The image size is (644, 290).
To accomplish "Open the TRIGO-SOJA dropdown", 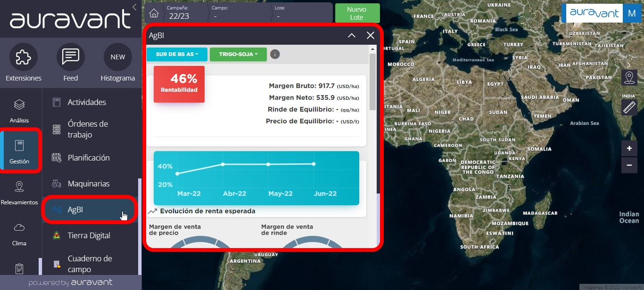I will 238,54.
